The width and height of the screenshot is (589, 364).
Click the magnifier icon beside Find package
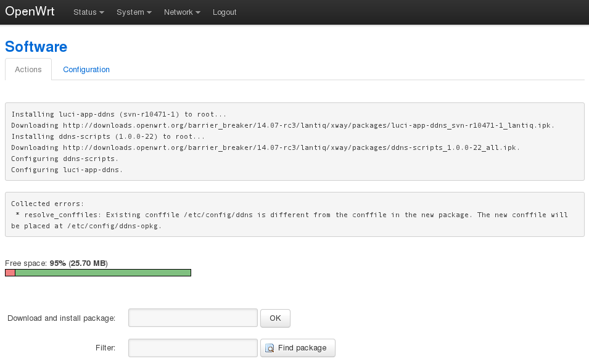click(270, 348)
